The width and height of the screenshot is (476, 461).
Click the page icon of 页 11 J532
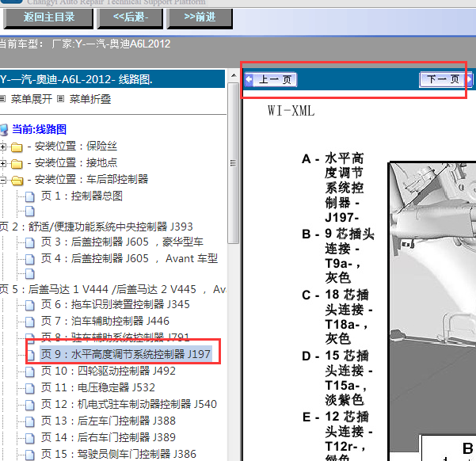tap(30, 388)
